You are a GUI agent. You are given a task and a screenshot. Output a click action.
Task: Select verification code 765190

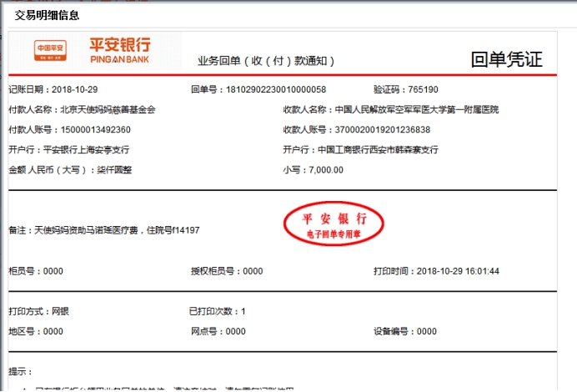click(x=424, y=89)
